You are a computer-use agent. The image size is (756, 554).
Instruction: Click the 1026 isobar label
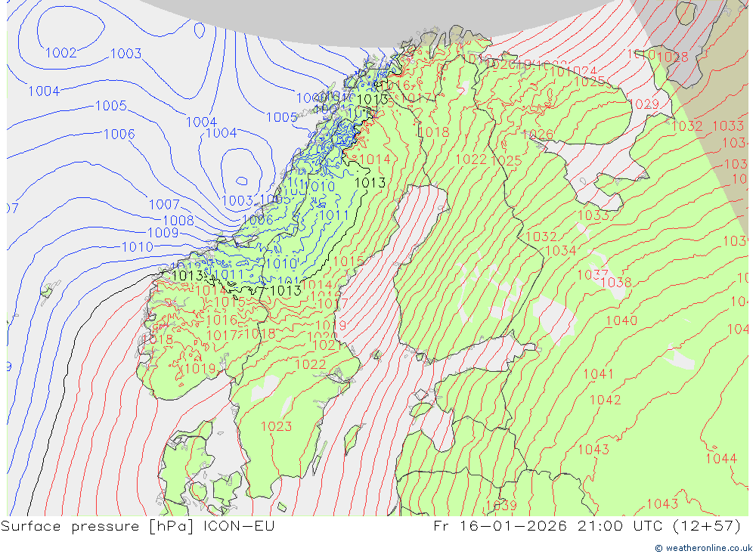[538, 135]
